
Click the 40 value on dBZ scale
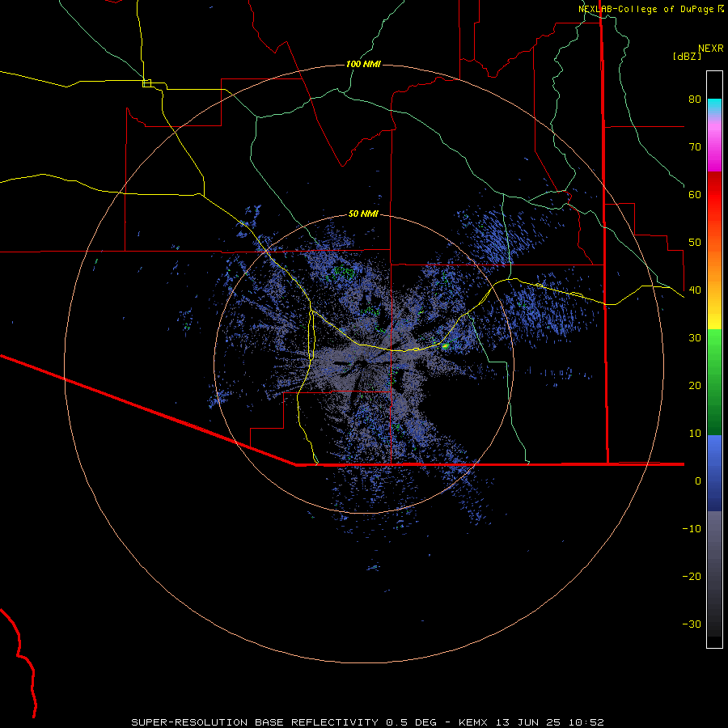[x=695, y=290]
